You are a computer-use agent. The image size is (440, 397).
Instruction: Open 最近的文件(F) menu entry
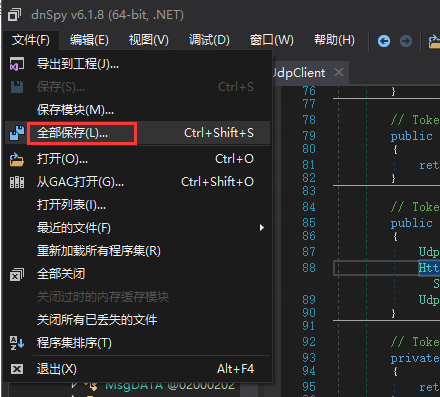137,228
